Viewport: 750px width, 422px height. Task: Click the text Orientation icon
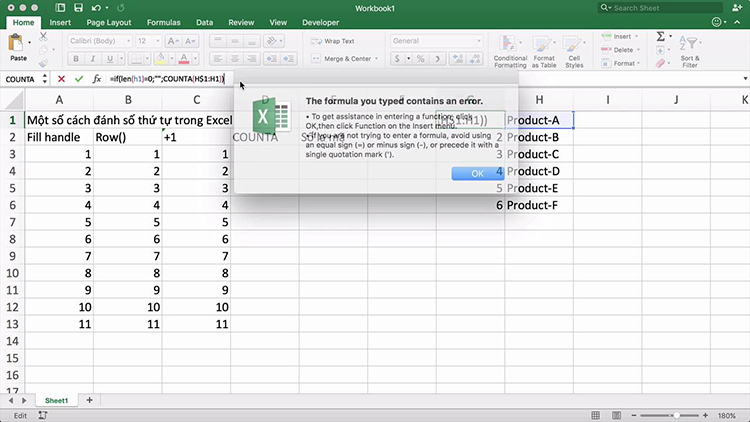[x=271, y=41]
